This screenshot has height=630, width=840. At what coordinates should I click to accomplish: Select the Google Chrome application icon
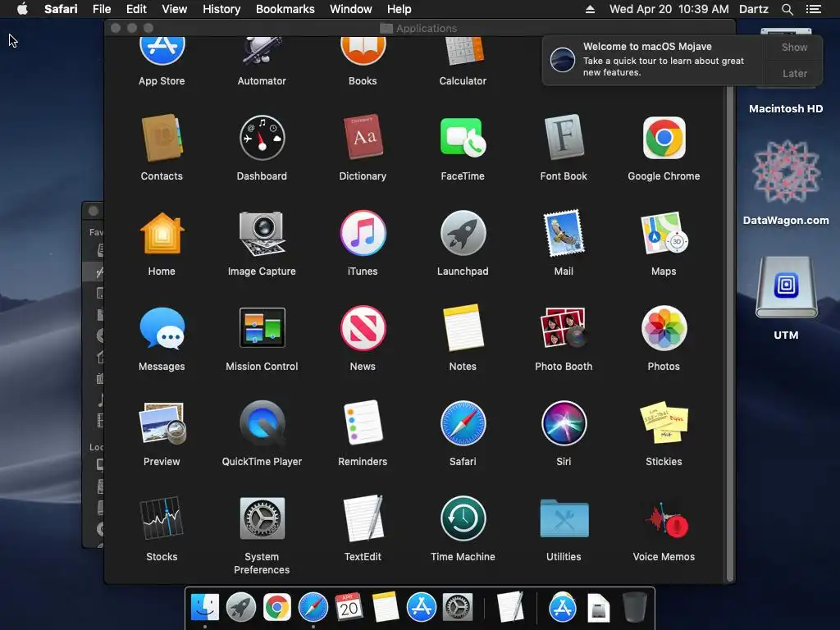tap(664, 138)
